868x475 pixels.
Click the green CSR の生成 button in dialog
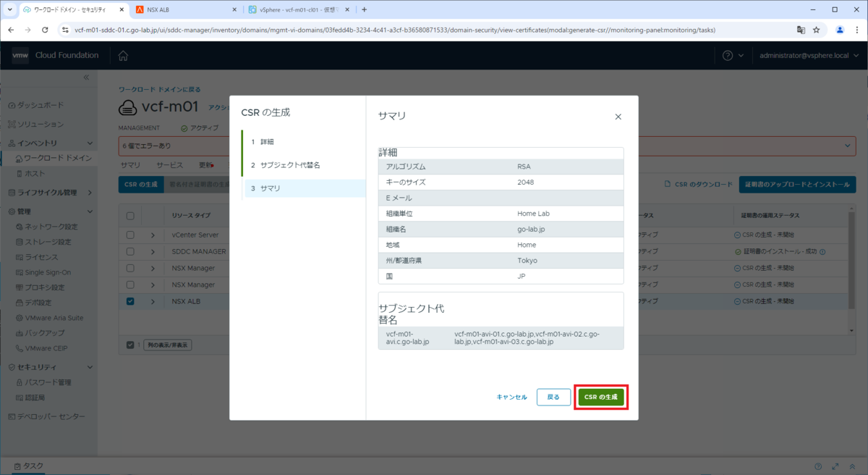coord(600,397)
